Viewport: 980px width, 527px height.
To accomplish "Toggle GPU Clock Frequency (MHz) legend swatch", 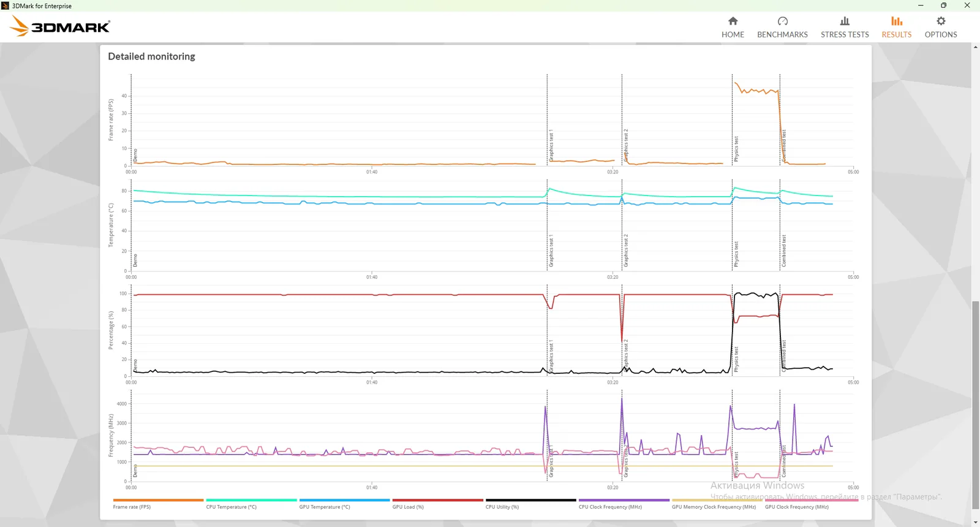I will pyautogui.click(x=811, y=500).
